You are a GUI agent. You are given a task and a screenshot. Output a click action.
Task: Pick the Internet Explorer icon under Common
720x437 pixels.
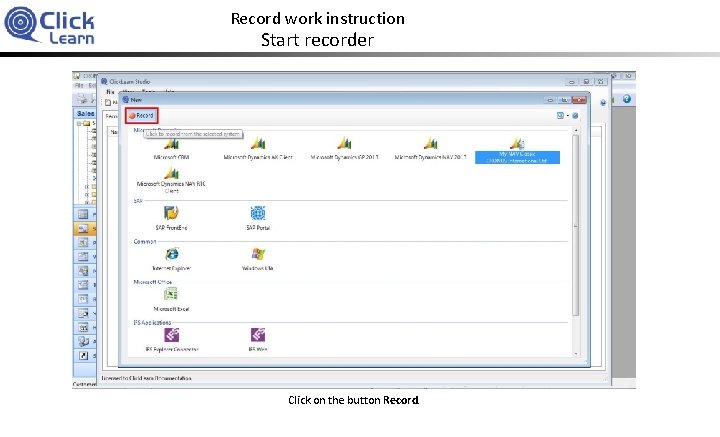pyautogui.click(x=172, y=254)
